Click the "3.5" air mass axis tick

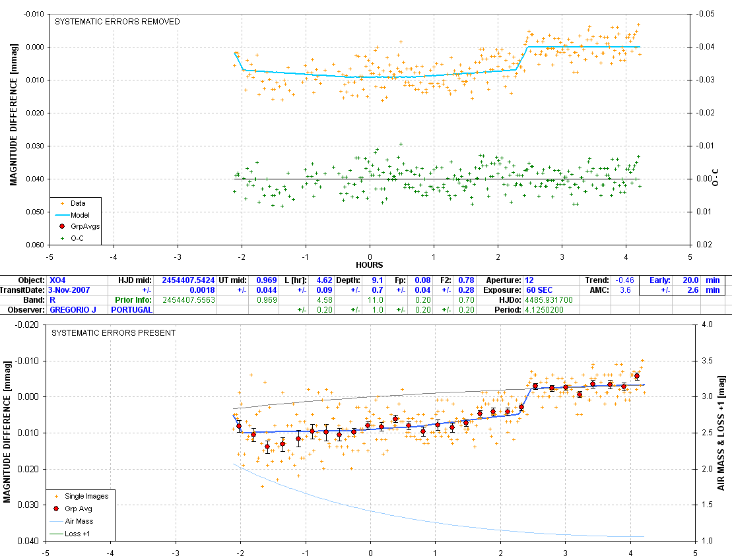(708, 361)
